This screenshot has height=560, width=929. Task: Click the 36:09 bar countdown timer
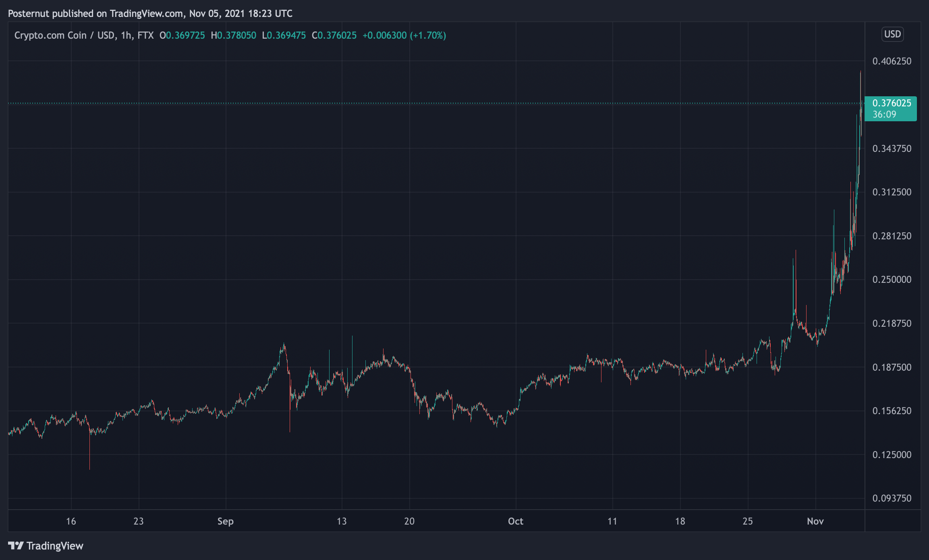[884, 114]
